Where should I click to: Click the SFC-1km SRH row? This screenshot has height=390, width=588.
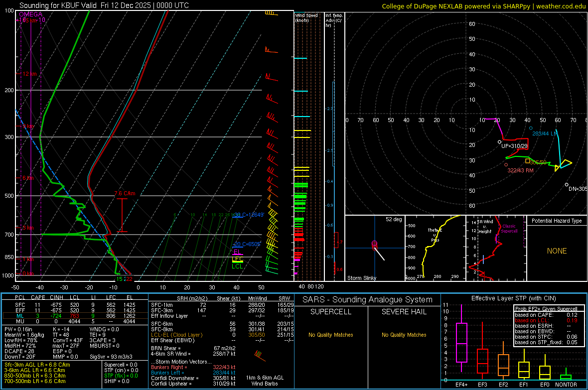pyautogui.click(x=222, y=305)
